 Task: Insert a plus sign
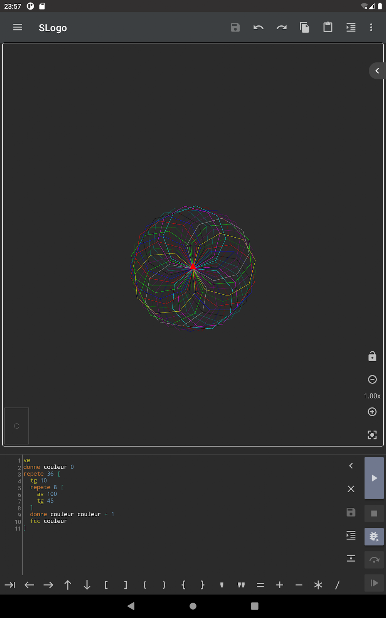tap(280, 585)
